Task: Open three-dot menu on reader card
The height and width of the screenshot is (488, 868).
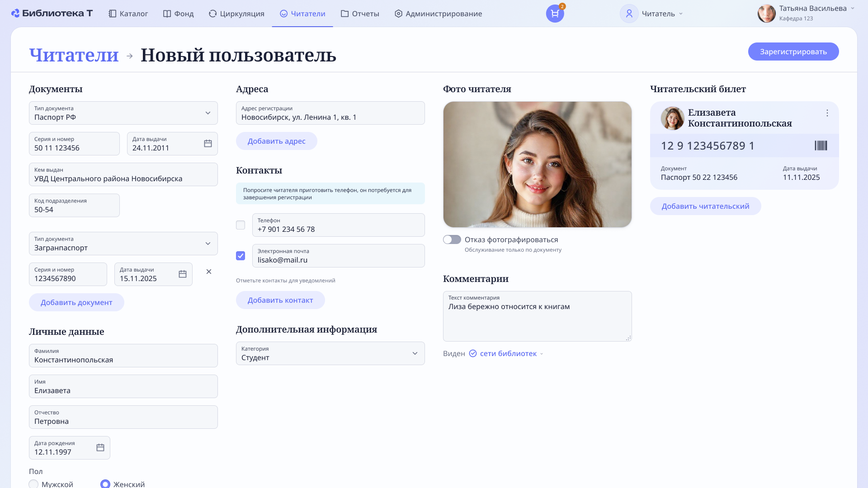Action: (x=827, y=113)
